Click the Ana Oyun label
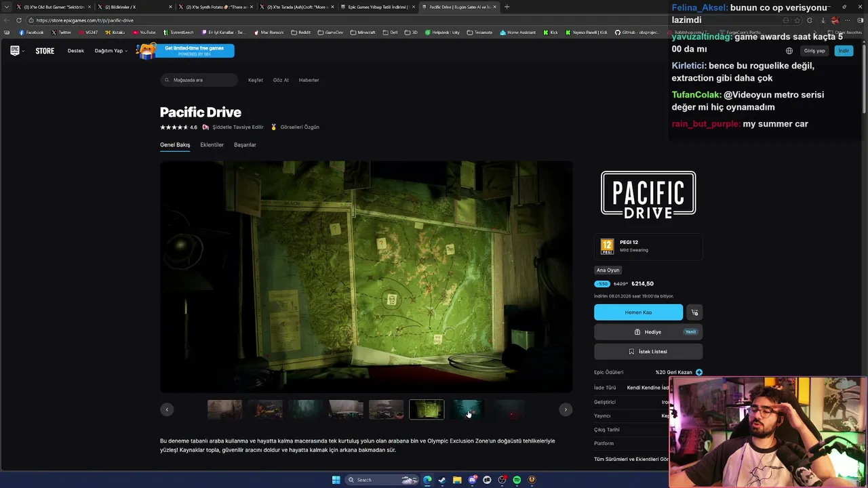 (x=608, y=270)
